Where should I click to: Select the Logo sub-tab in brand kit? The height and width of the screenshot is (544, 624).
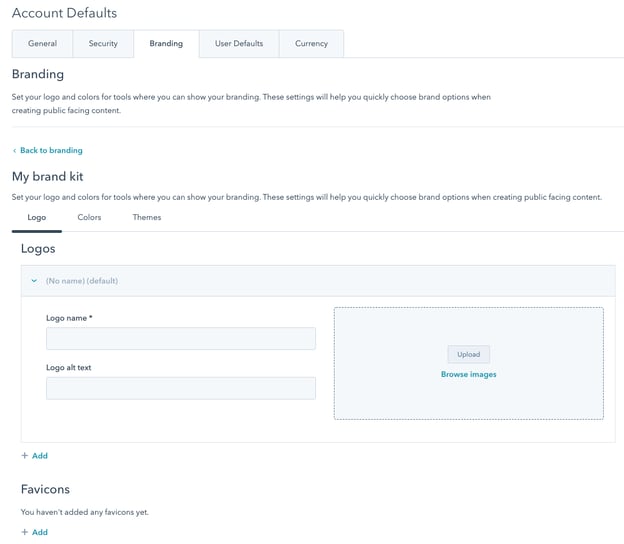click(37, 218)
